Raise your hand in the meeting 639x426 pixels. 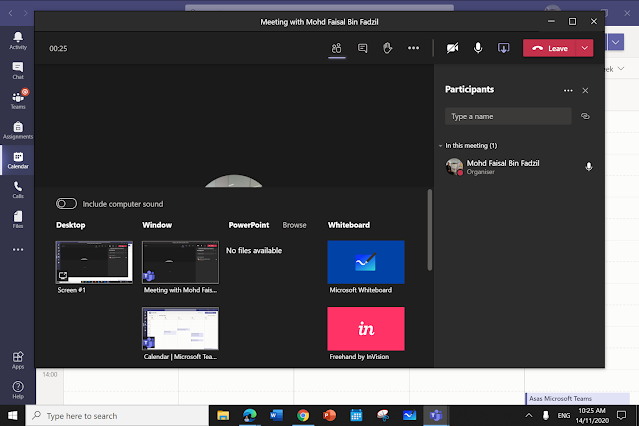pyautogui.click(x=388, y=49)
